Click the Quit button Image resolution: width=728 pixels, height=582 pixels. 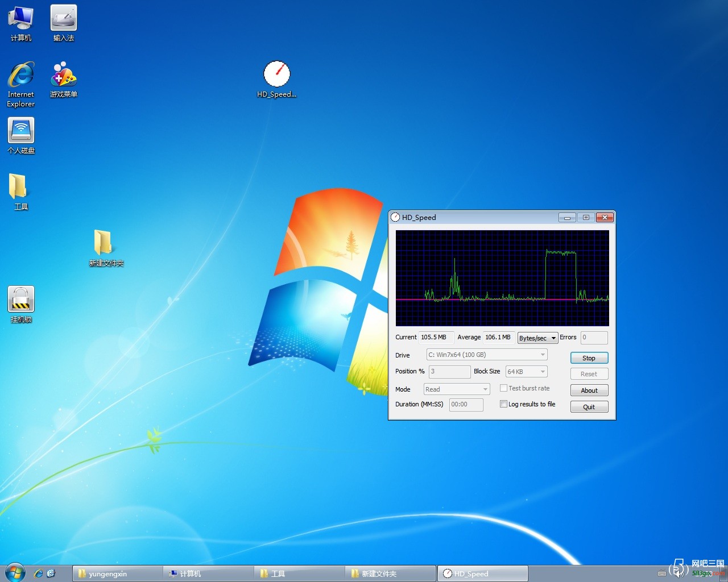[589, 407]
